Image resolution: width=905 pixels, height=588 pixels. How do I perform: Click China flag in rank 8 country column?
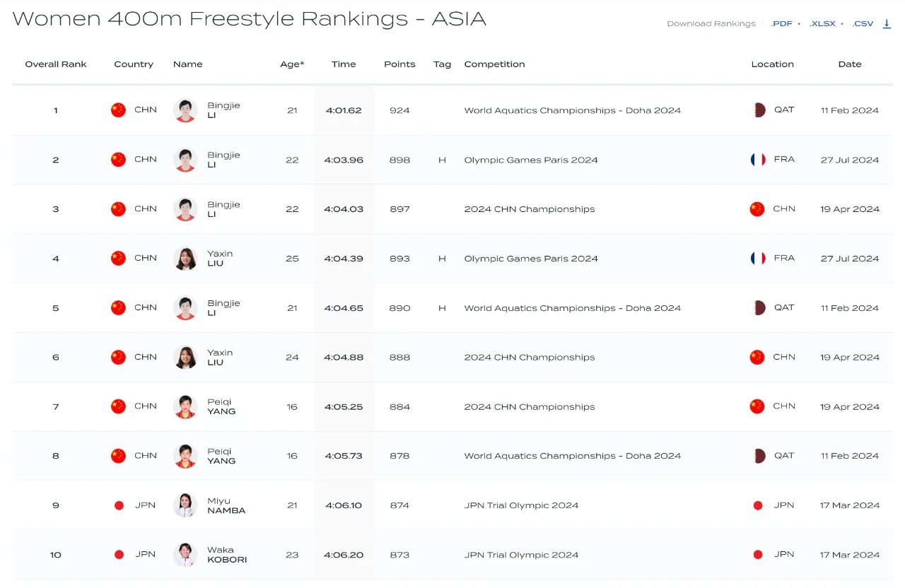click(x=118, y=456)
